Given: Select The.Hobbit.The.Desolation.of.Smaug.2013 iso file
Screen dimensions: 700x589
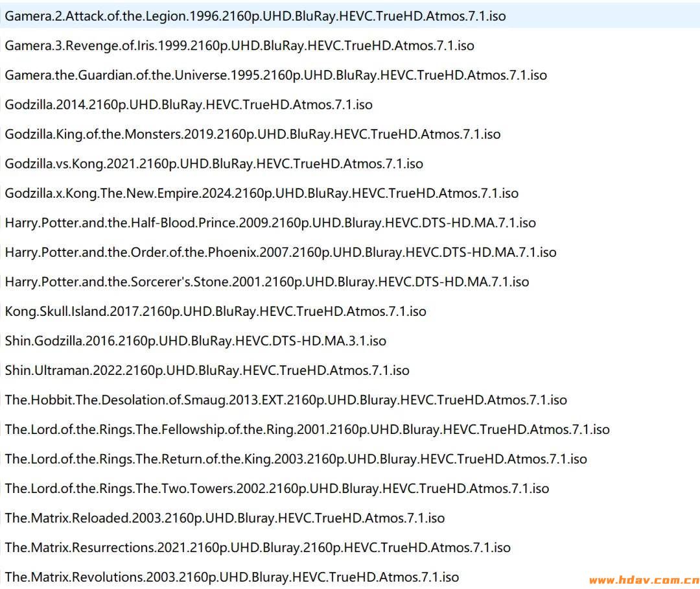Looking at the screenshot, I should (x=286, y=400).
